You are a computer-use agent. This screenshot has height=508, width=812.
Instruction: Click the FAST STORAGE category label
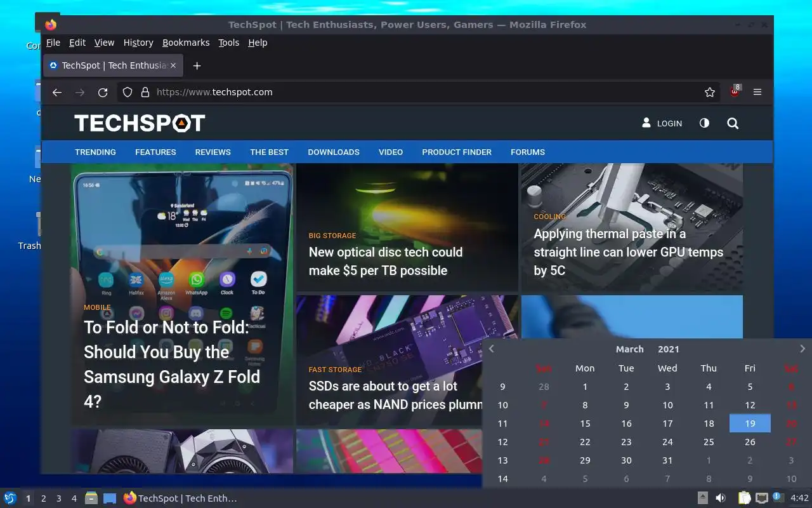[335, 370]
